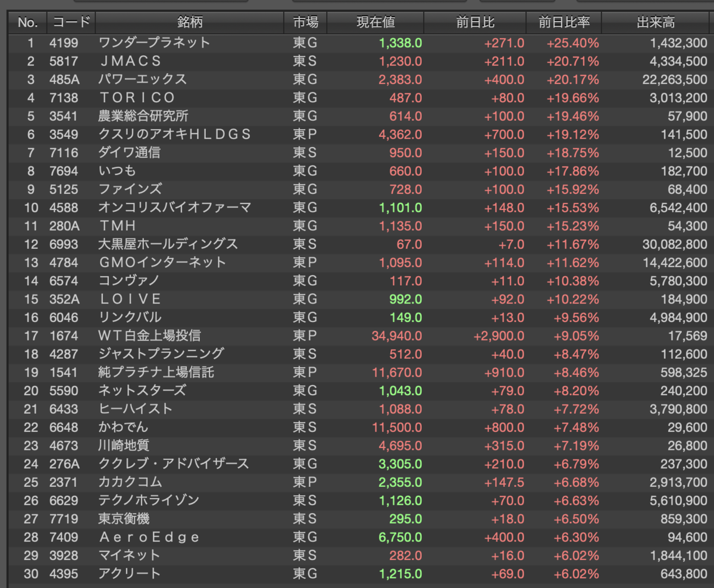Click volume value 22,263,500
The height and width of the screenshot is (588, 714).
click(675, 79)
